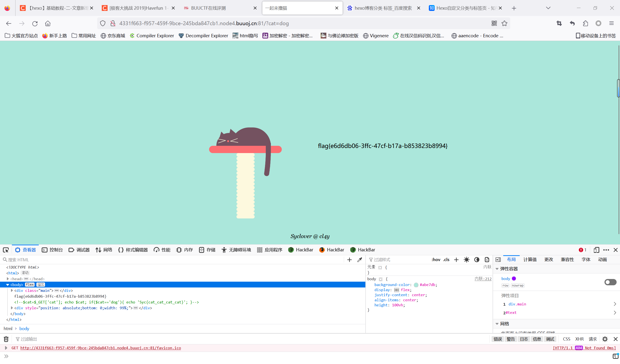The image size is (620, 364).
Task: Open the QR code icon in address bar
Action: click(x=494, y=23)
